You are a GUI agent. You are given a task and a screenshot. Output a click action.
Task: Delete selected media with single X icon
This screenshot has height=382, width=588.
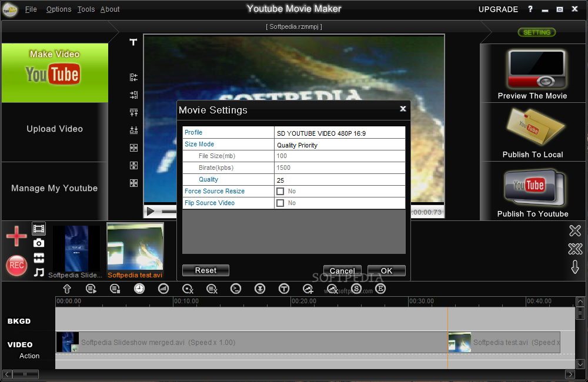tap(575, 230)
